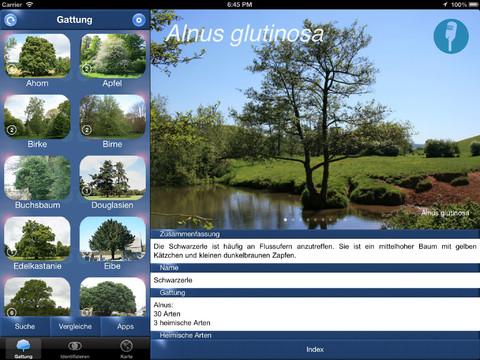Tap the blue microphone audio icon
This screenshot has width=480, height=360.
(x=451, y=36)
